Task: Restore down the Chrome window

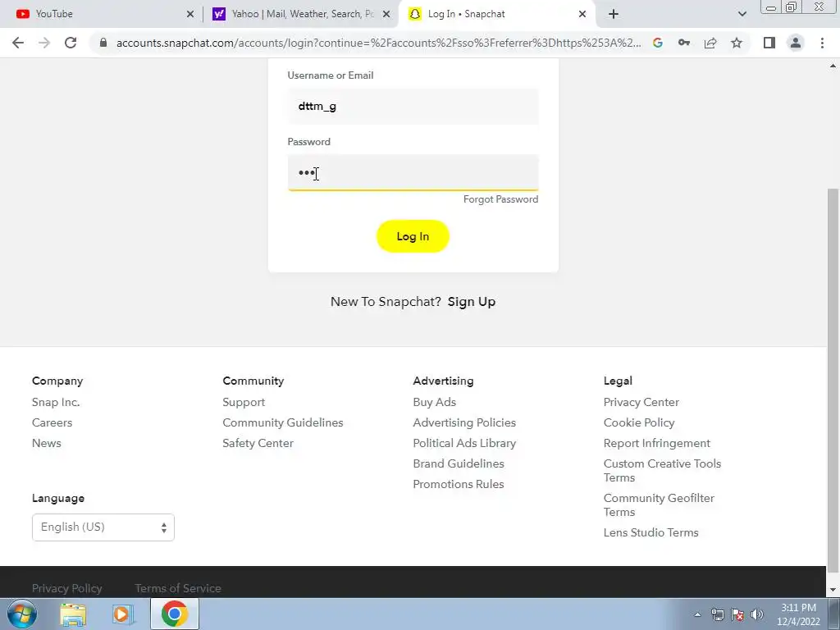Action: click(792, 7)
